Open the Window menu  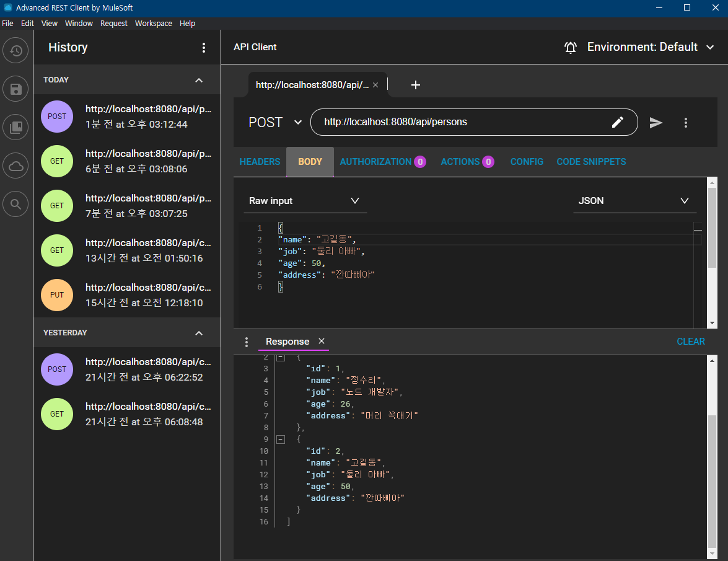(79, 23)
